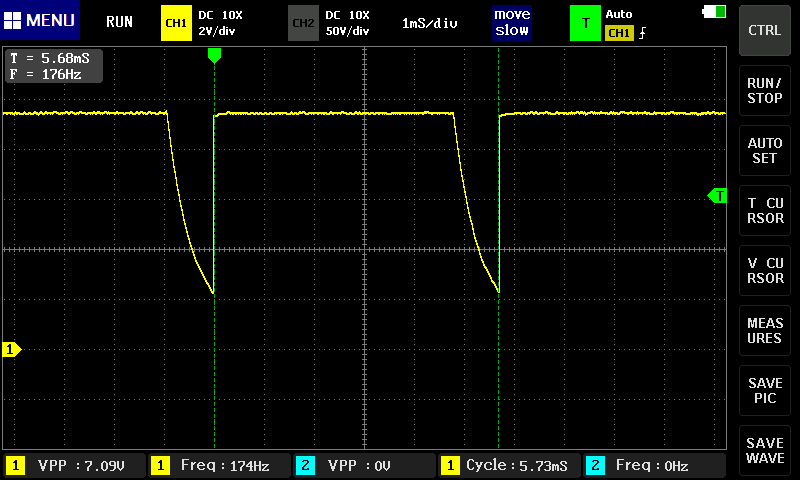Tap the yellow 1 badge beside VPP

click(16, 465)
